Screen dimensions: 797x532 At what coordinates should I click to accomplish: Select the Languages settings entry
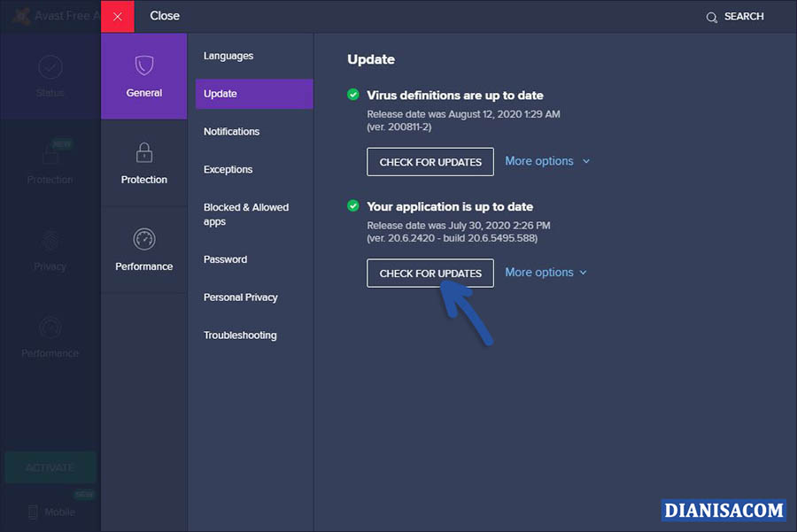[228, 55]
